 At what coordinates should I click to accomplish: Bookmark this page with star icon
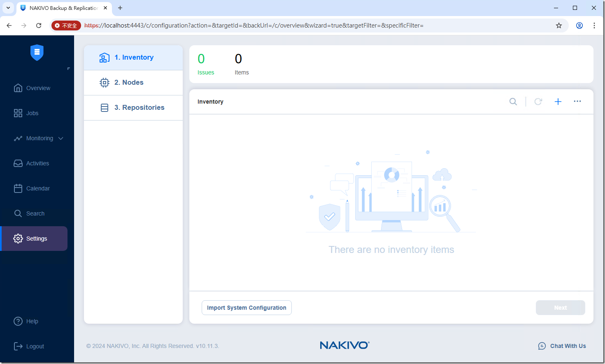pyautogui.click(x=559, y=26)
